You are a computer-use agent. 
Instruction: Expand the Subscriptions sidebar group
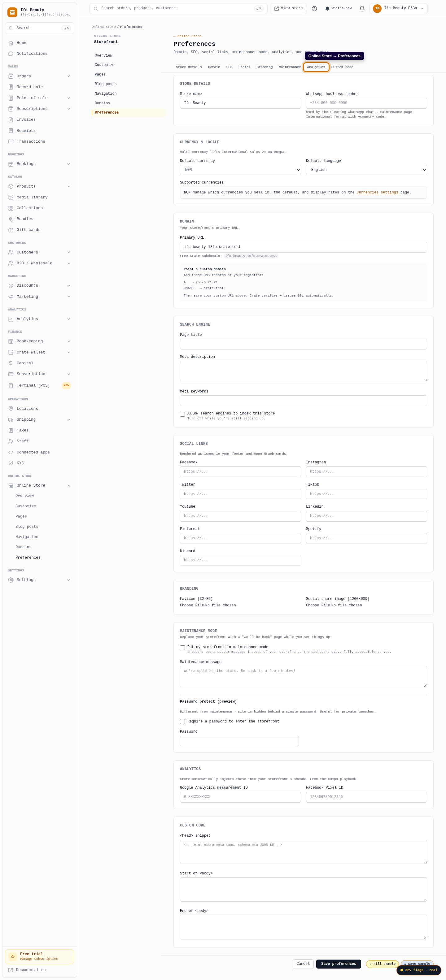pyautogui.click(x=69, y=109)
